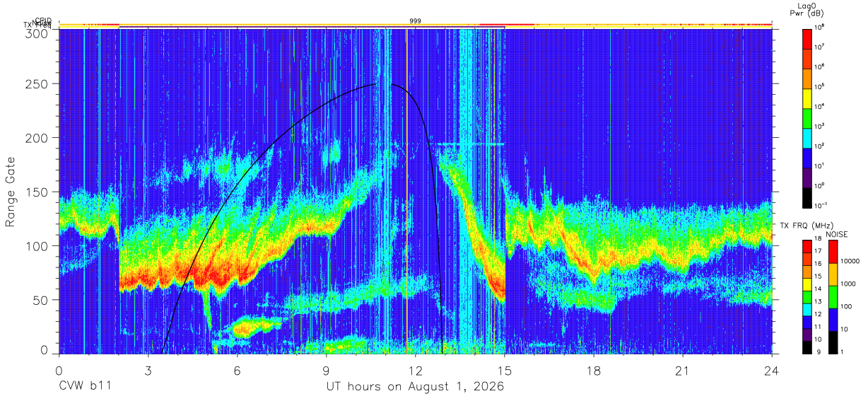Click the "TX Freq" strip label at top left
The image size is (868, 401).
coord(36,25)
